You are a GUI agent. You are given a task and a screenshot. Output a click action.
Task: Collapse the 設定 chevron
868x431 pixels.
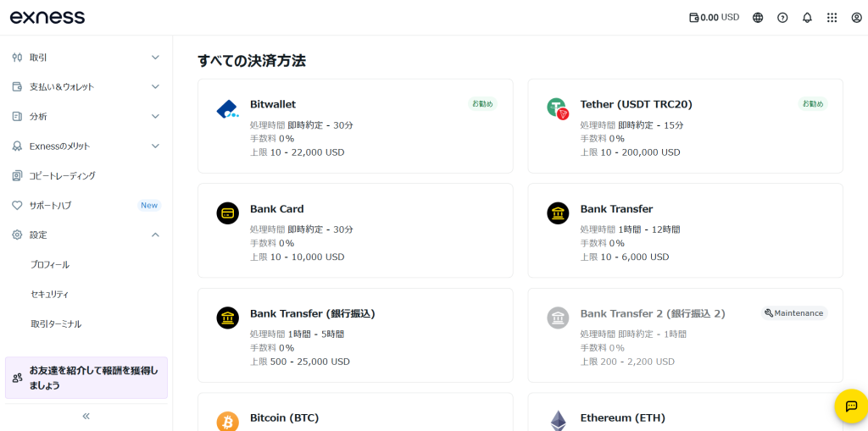point(156,235)
